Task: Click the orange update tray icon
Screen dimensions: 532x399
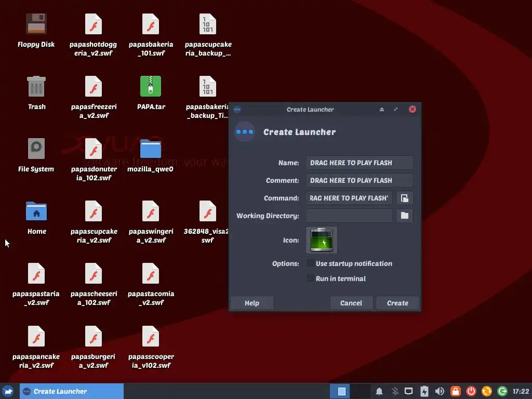Action: click(486, 392)
